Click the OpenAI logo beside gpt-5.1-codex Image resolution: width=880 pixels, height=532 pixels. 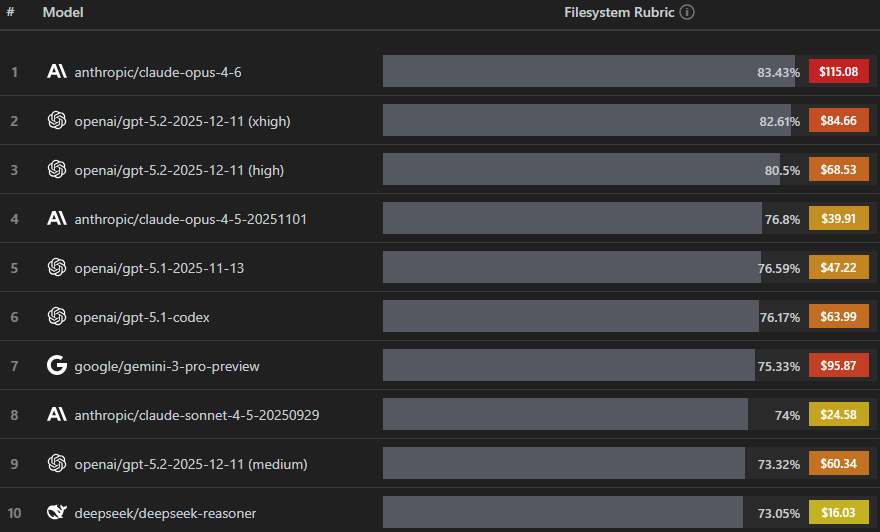click(x=56, y=317)
